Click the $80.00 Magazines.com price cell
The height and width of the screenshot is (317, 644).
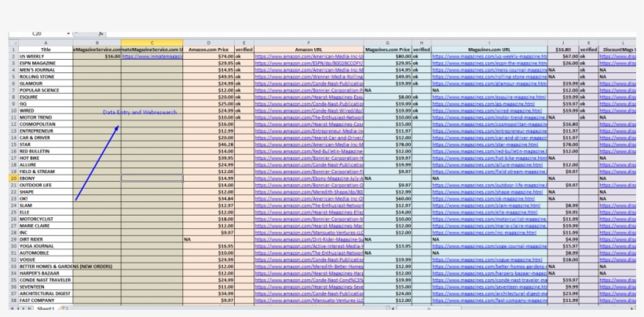tap(388, 57)
